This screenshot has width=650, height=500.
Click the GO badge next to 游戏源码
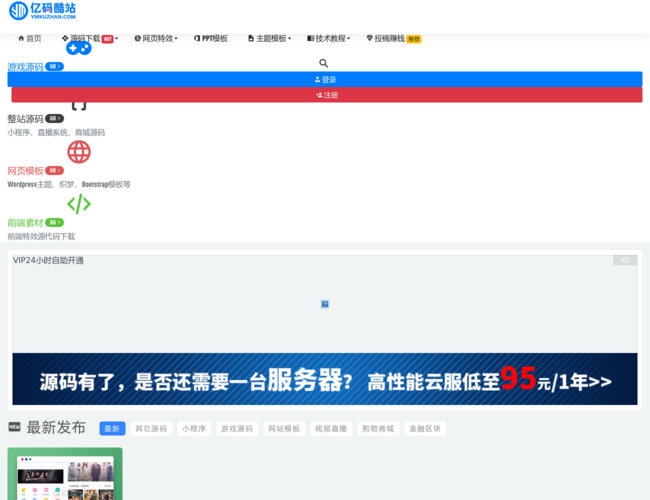54,66
